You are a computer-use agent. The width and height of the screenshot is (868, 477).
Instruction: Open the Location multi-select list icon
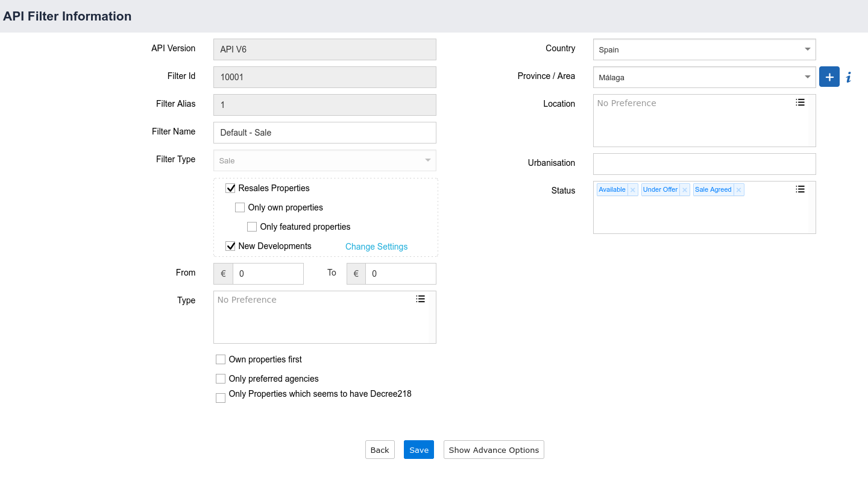800,102
